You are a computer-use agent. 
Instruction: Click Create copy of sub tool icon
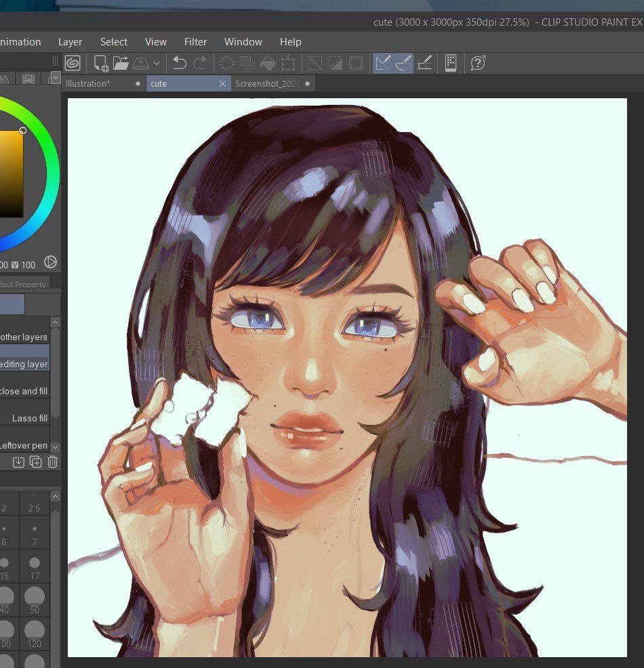click(x=35, y=462)
